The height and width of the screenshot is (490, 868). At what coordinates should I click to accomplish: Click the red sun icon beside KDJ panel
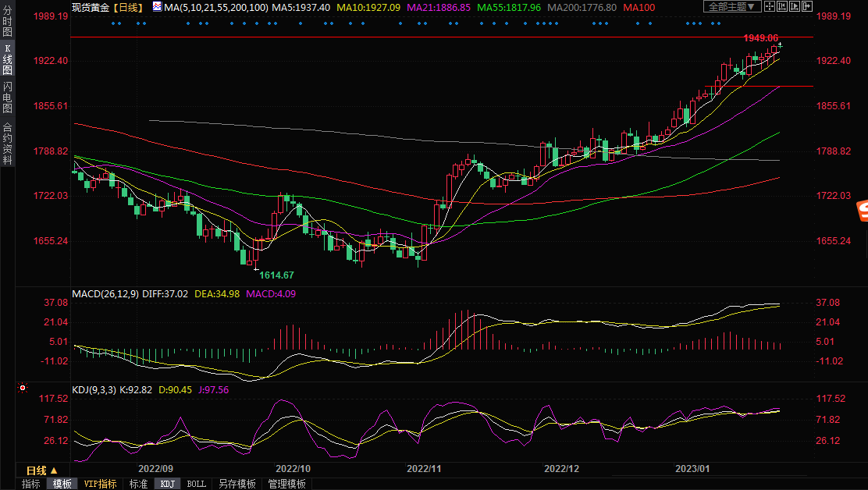point(23,388)
